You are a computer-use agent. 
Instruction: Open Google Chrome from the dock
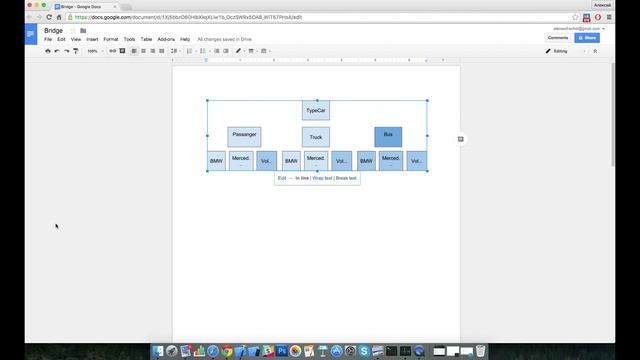pyautogui.click(x=227, y=351)
